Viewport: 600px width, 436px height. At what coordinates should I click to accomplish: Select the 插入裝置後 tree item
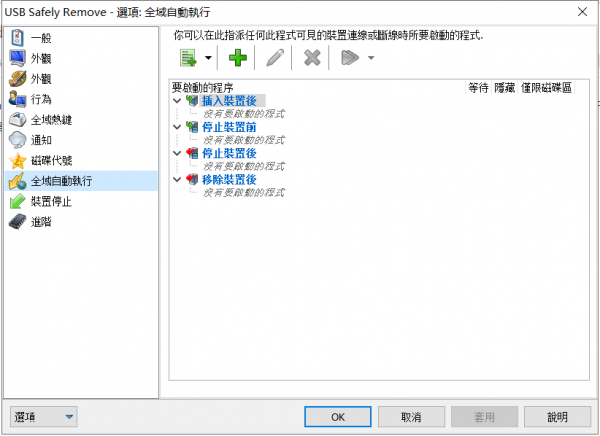pos(229,101)
